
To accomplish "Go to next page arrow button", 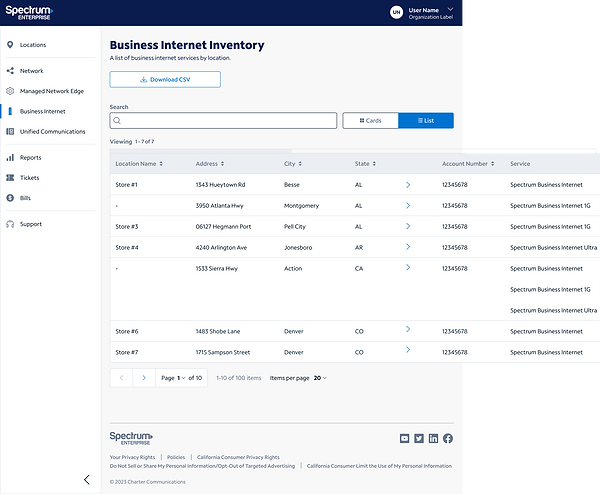I will pos(144,378).
